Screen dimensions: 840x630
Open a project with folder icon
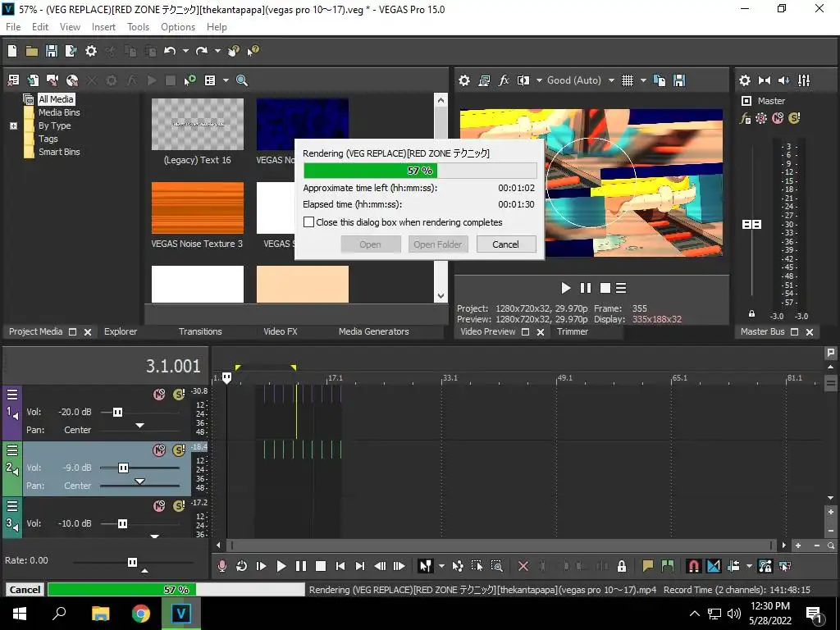(x=32, y=51)
